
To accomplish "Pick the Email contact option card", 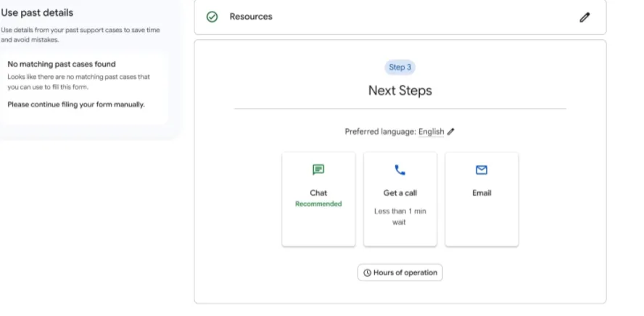I will [482, 199].
